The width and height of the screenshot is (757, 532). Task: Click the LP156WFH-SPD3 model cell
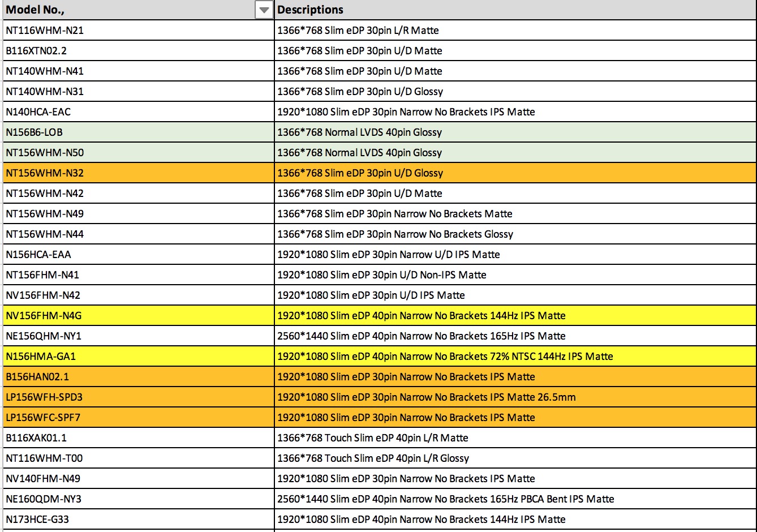click(x=138, y=397)
